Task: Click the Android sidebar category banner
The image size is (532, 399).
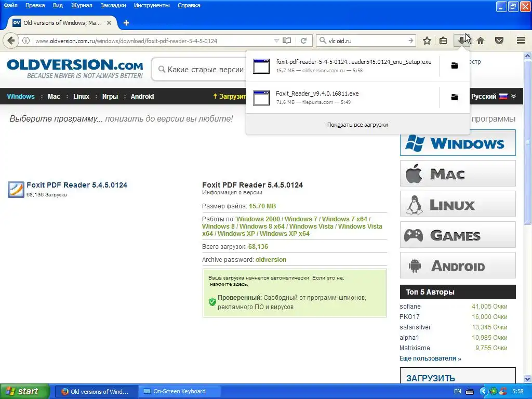Action: (x=458, y=265)
